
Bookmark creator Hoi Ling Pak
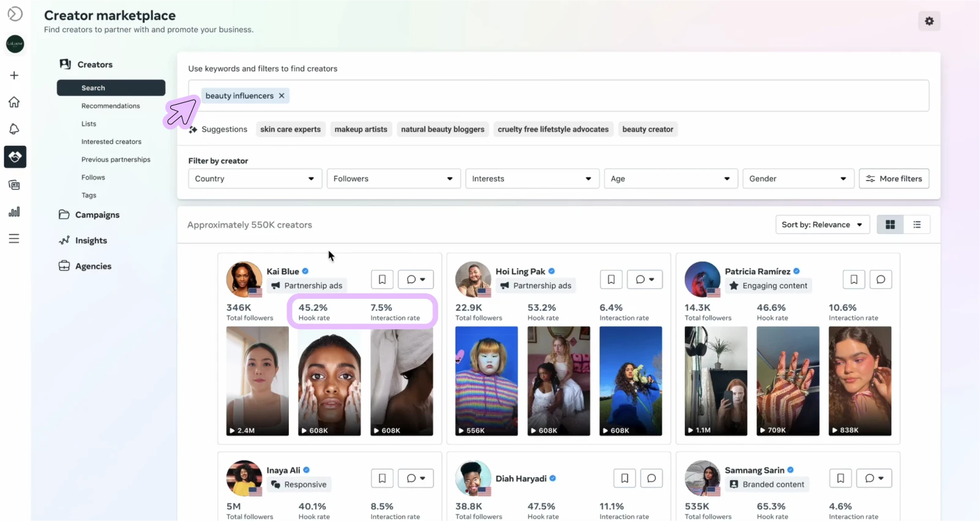point(611,279)
